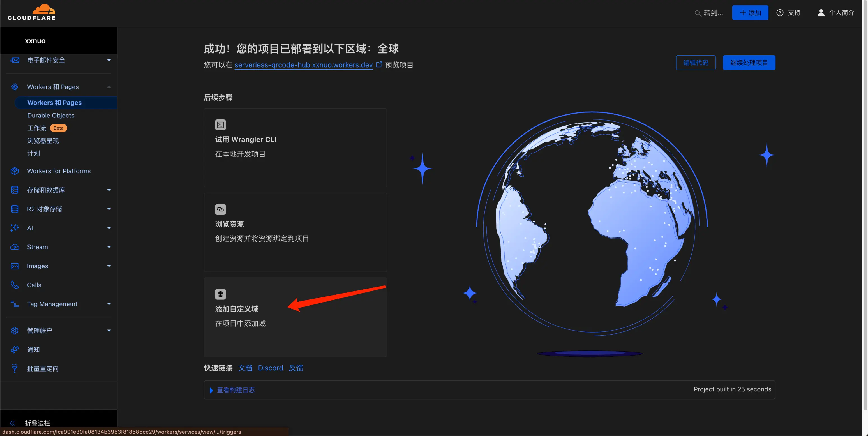This screenshot has width=868, height=436.
Task: Click the Cloudflare logo in top left
Action: [32, 12]
